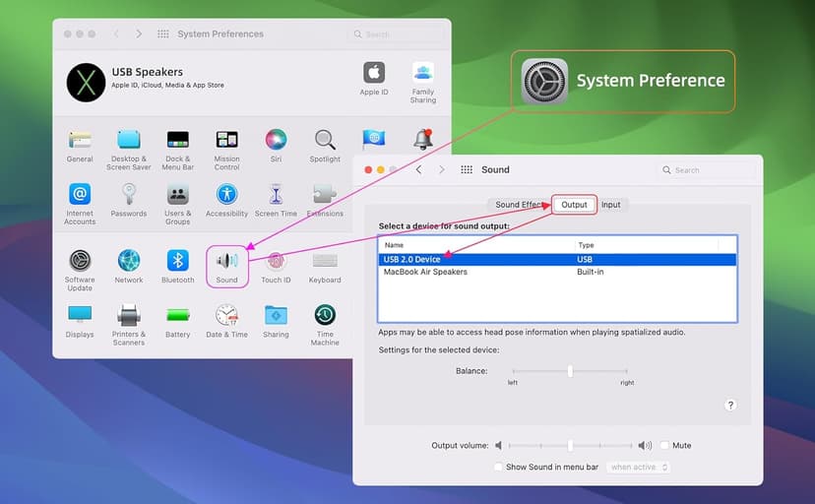Open Passwords preferences
815x504 pixels.
(x=128, y=194)
